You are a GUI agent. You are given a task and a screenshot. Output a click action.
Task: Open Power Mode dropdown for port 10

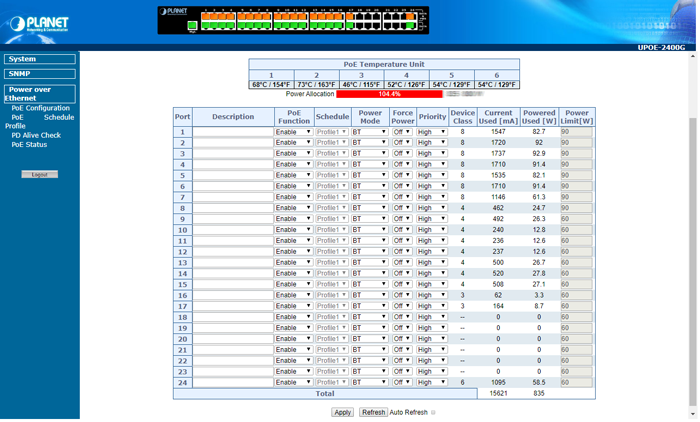point(369,230)
